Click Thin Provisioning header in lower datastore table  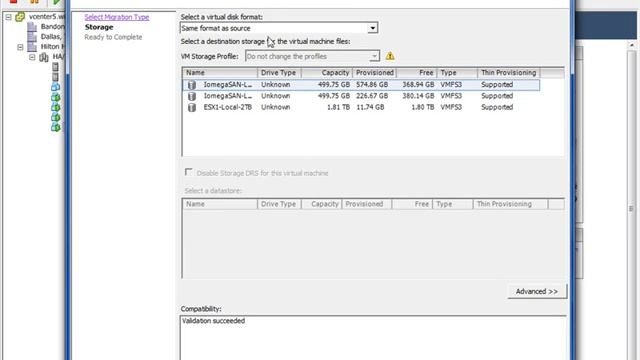510,204
